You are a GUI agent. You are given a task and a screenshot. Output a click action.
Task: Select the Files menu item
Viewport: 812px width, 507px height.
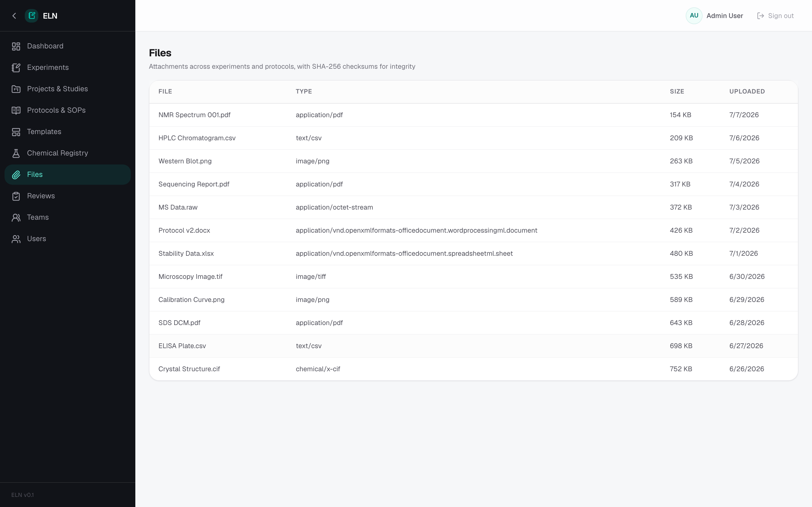point(67,175)
